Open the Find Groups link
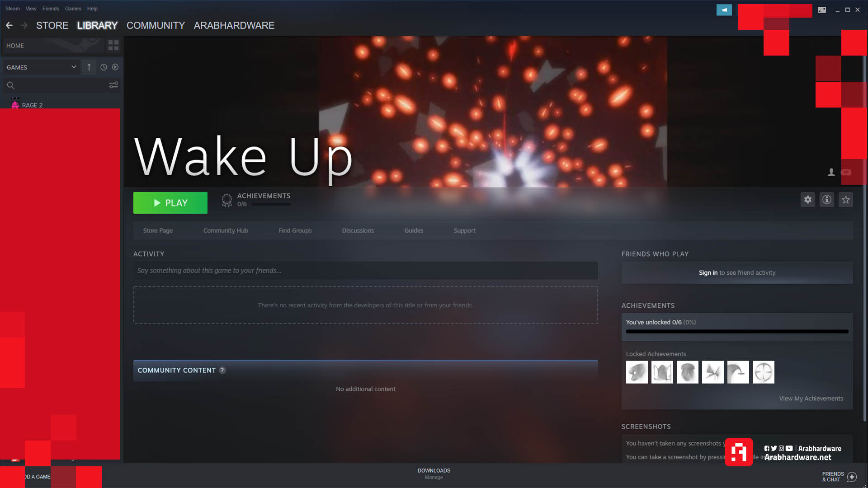 pyautogui.click(x=295, y=230)
